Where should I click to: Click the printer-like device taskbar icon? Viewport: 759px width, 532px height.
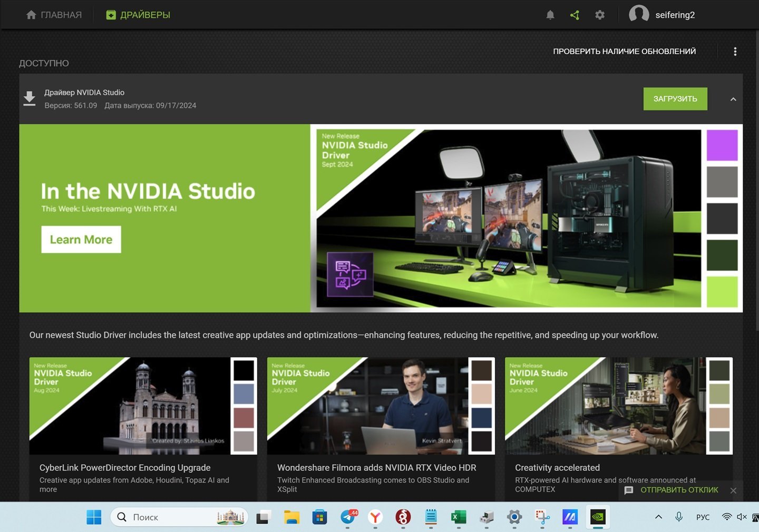pos(486,517)
